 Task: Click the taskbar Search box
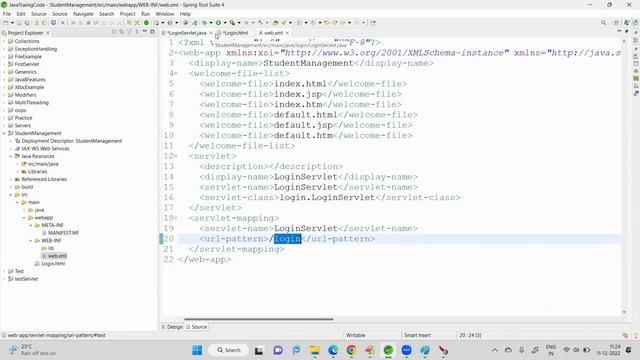pyautogui.click(x=229, y=350)
